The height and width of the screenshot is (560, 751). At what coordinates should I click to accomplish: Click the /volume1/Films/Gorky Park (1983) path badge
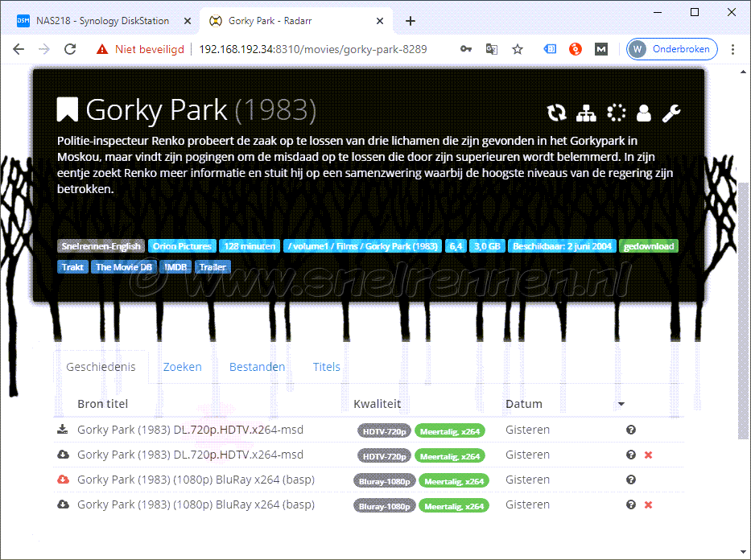point(362,246)
